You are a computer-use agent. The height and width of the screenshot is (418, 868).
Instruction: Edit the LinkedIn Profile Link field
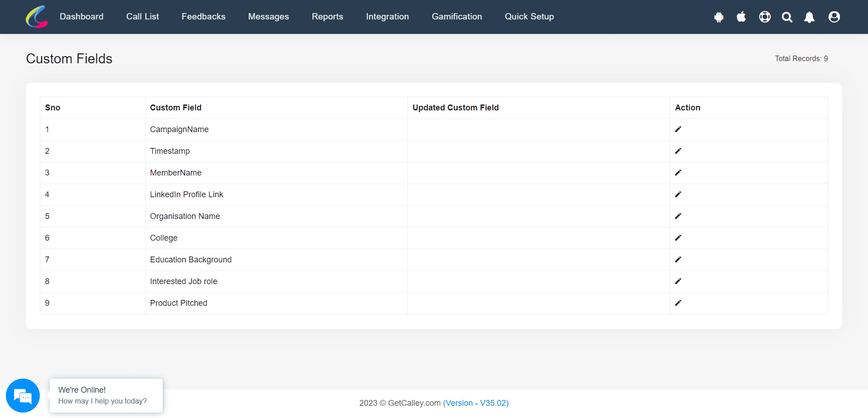(x=678, y=195)
